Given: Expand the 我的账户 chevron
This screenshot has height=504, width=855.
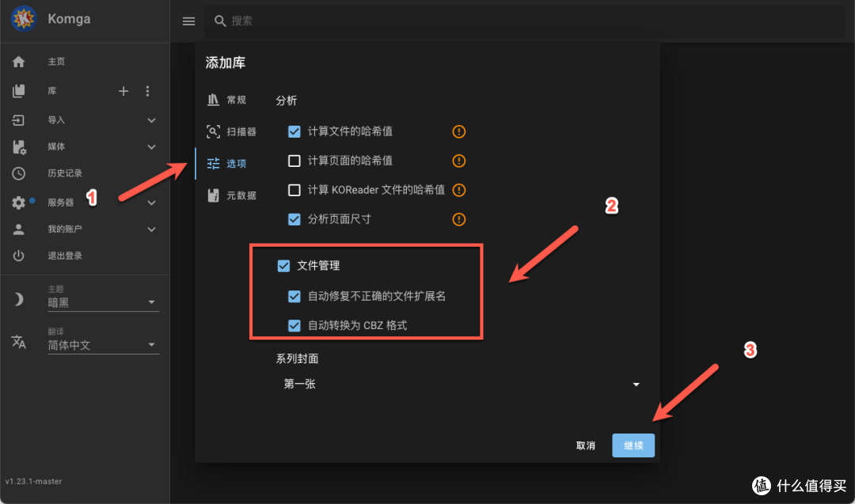Looking at the screenshot, I should click(151, 229).
